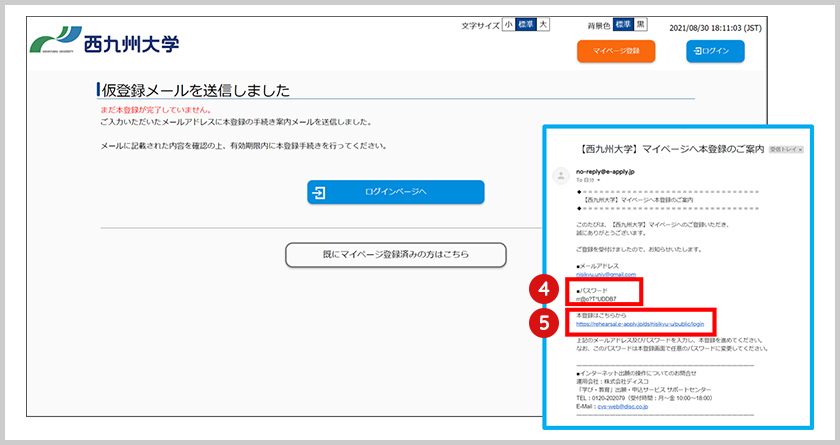Set text size to 小

(x=508, y=25)
